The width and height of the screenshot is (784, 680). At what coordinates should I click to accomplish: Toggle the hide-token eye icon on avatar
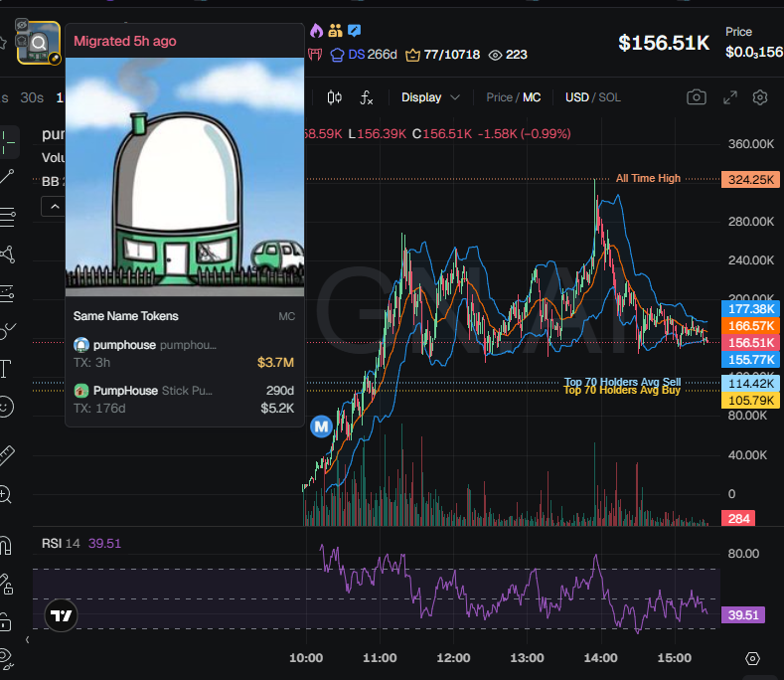point(22,25)
